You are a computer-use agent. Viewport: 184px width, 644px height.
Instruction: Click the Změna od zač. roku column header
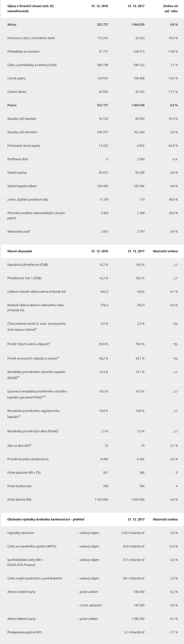pyautogui.click(x=171, y=8)
